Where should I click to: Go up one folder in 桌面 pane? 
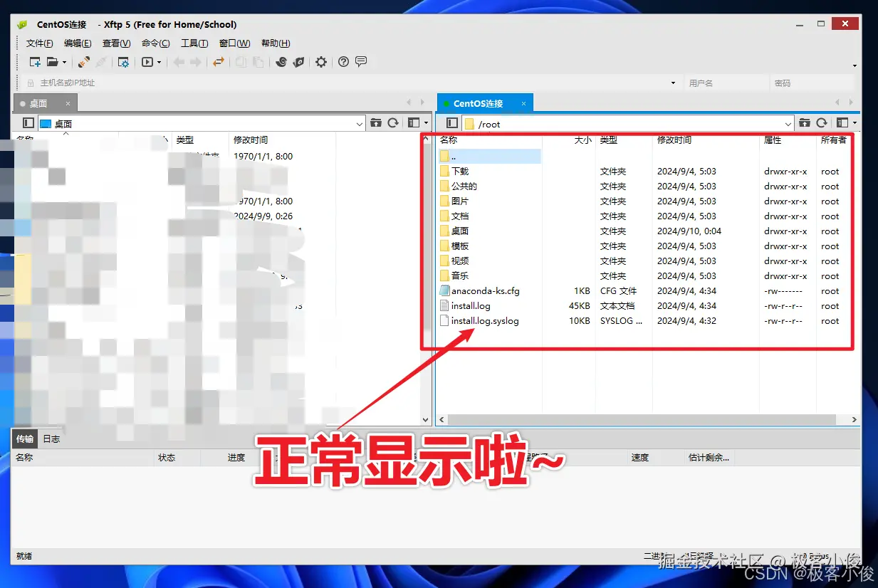point(375,123)
